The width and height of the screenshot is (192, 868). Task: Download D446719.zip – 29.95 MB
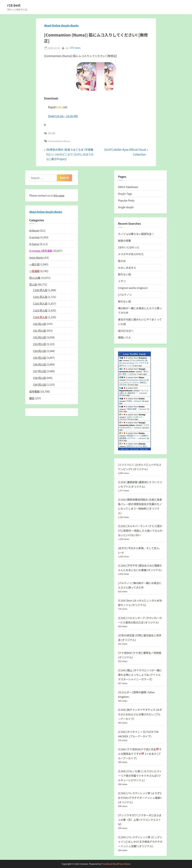pos(63,116)
